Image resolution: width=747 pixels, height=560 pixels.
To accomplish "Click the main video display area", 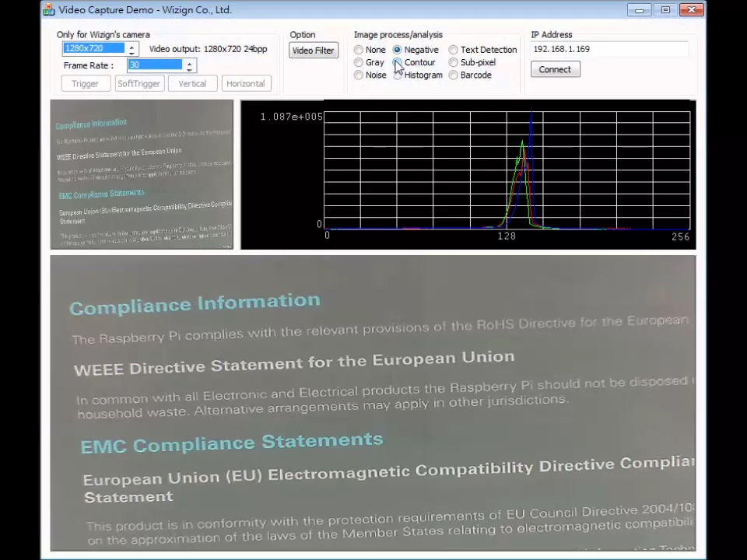I will tap(373, 403).
